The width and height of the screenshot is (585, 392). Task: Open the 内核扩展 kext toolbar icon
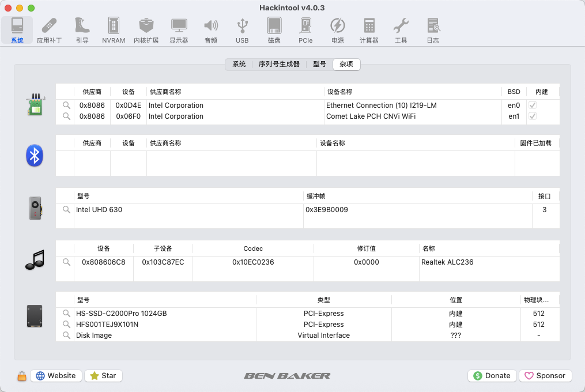(x=146, y=30)
